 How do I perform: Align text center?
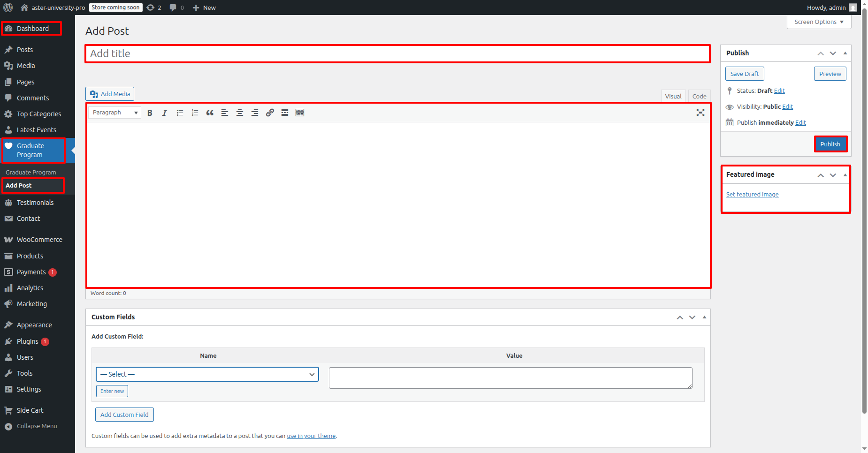point(240,113)
